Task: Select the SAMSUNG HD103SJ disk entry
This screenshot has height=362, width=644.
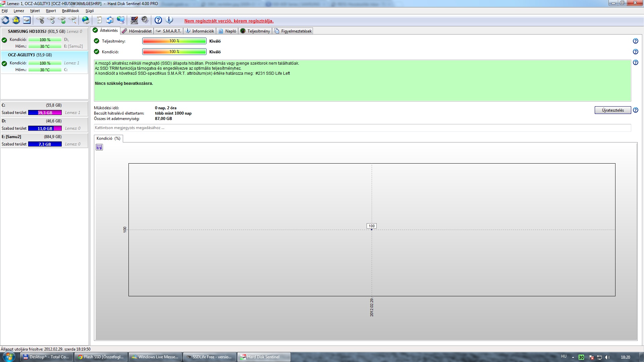Action: point(44,39)
